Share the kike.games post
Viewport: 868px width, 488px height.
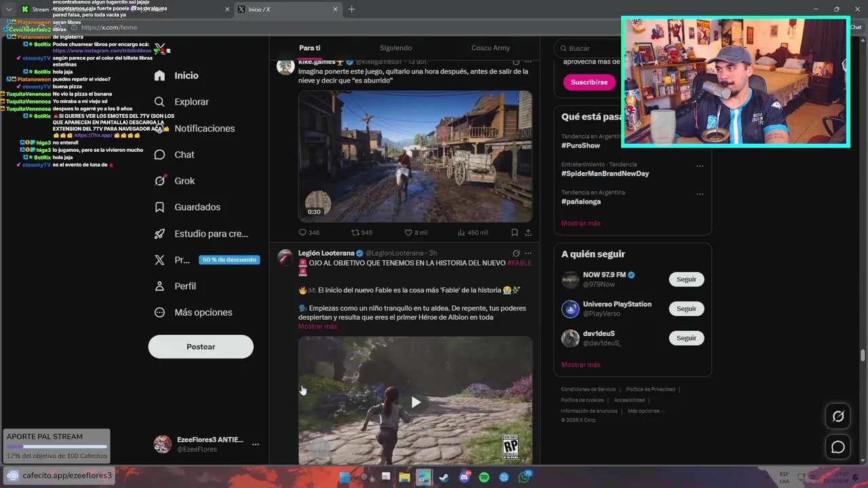[528, 232]
